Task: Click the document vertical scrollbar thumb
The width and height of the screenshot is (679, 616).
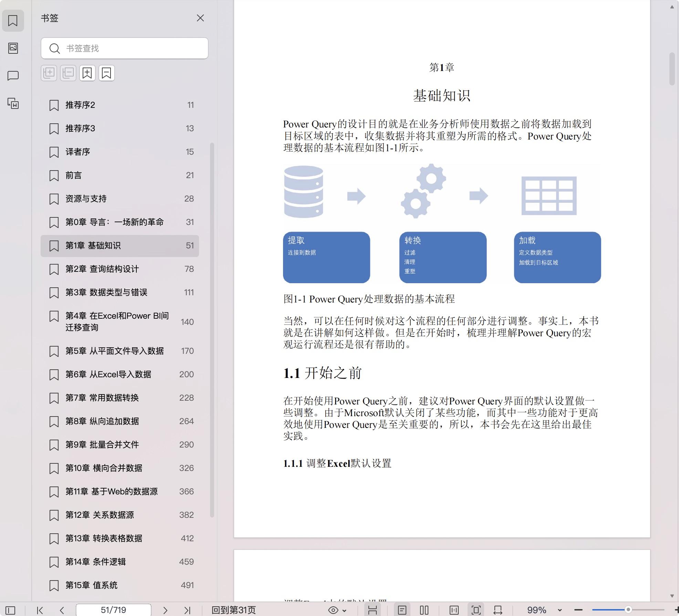Action: [672, 69]
